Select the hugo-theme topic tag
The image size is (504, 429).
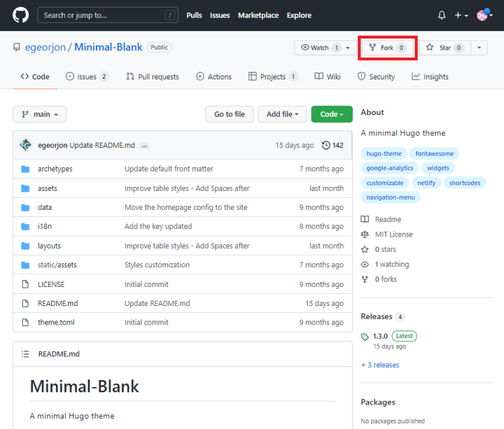click(x=384, y=154)
